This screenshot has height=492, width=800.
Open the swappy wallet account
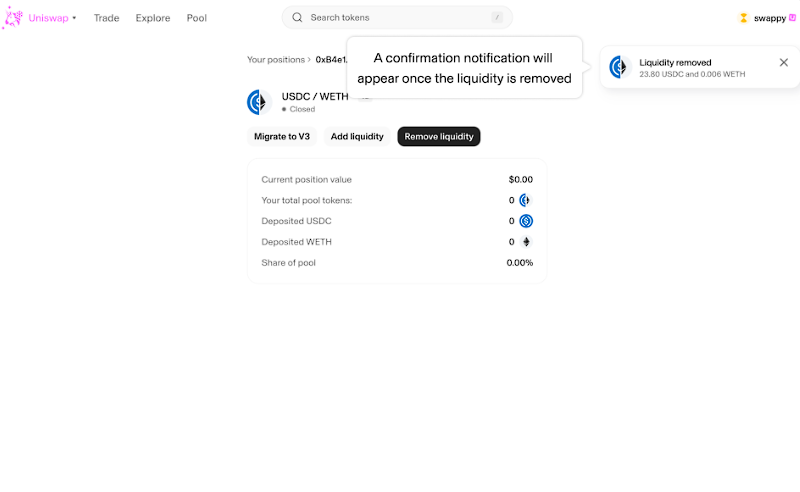click(768, 18)
